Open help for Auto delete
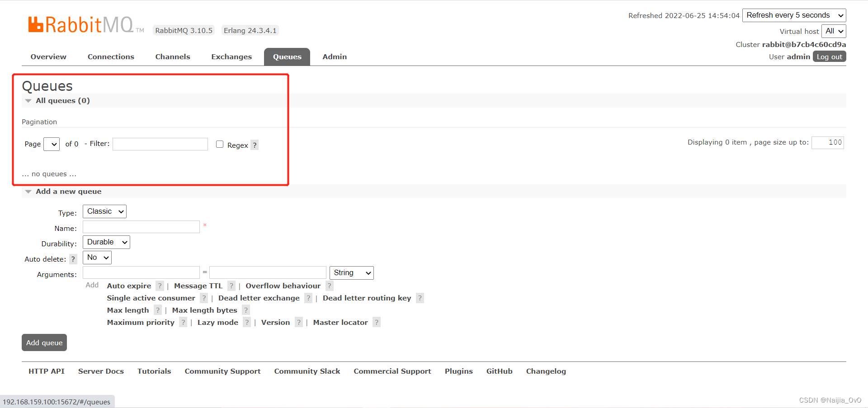Screen dimensions: 868x408 (x=73, y=259)
